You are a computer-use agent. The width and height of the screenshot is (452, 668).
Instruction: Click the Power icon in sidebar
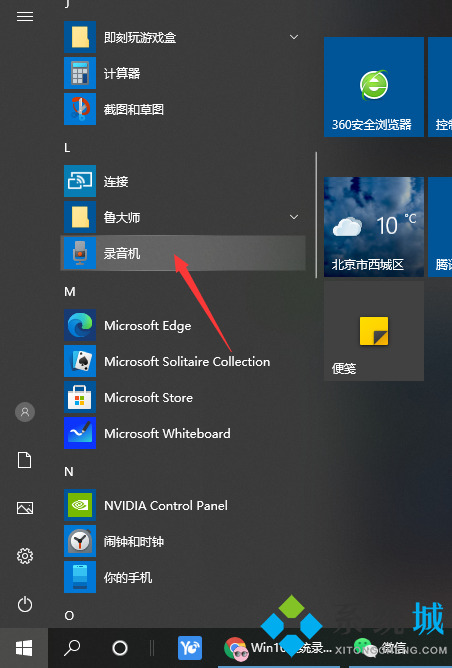[x=25, y=604]
